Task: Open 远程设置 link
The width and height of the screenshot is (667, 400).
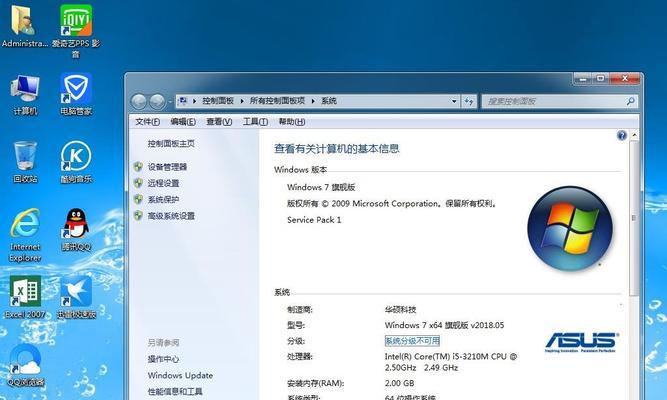Action: tap(163, 183)
